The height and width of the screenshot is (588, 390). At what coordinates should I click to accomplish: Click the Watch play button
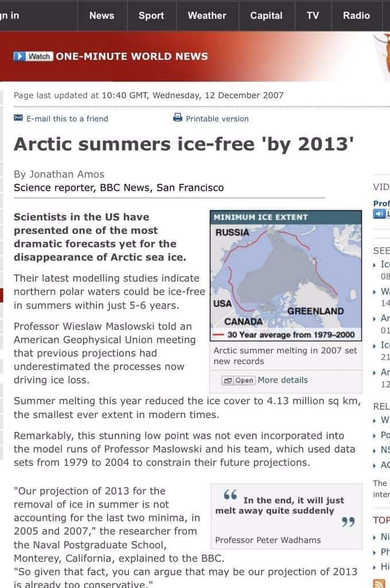pyautogui.click(x=20, y=56)
